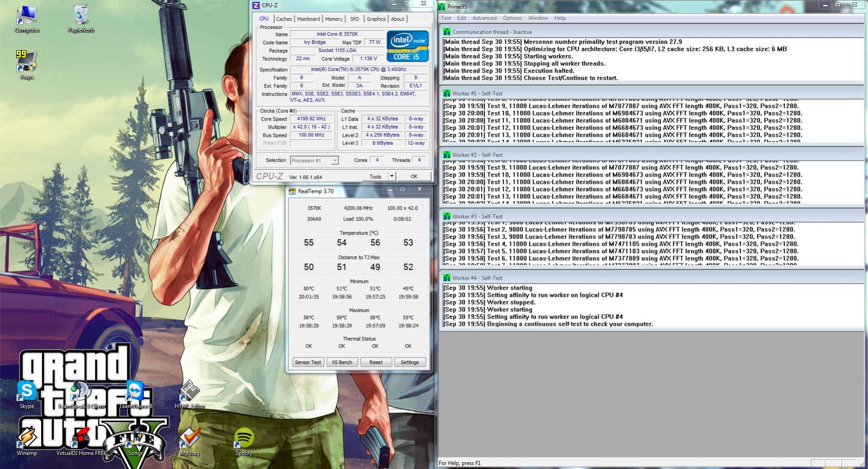Switch to the Caches tab in CPU-Z
This screenshot has width=868, height=469.
(x=284, y=19)
